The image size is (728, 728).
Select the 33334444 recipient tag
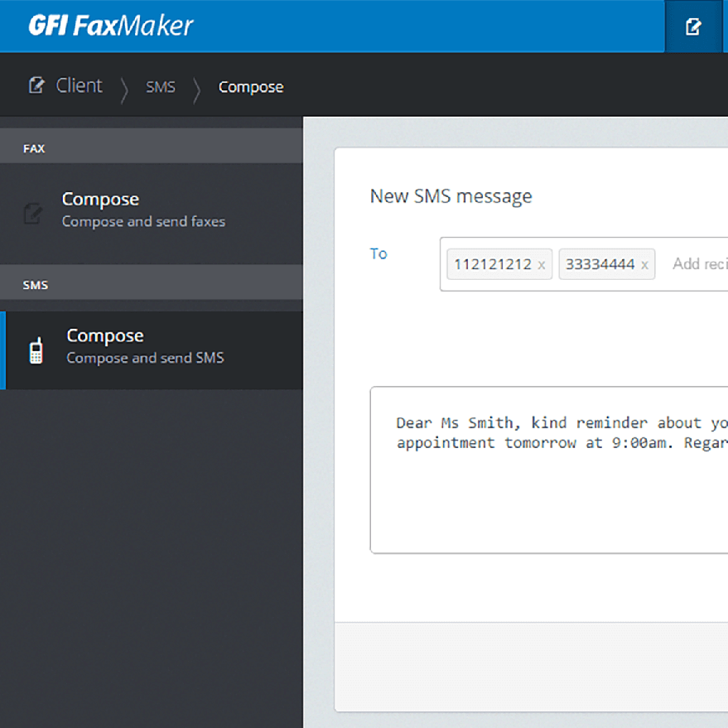(x=600, y=264)
